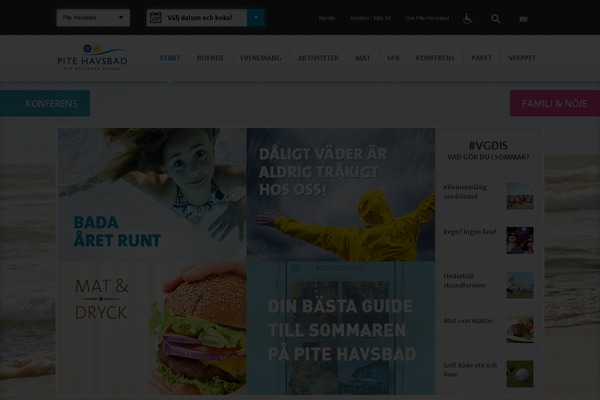Screen dimensions: 600x400
Task: Select the EVENEMANG menu item
Action: 261,58
